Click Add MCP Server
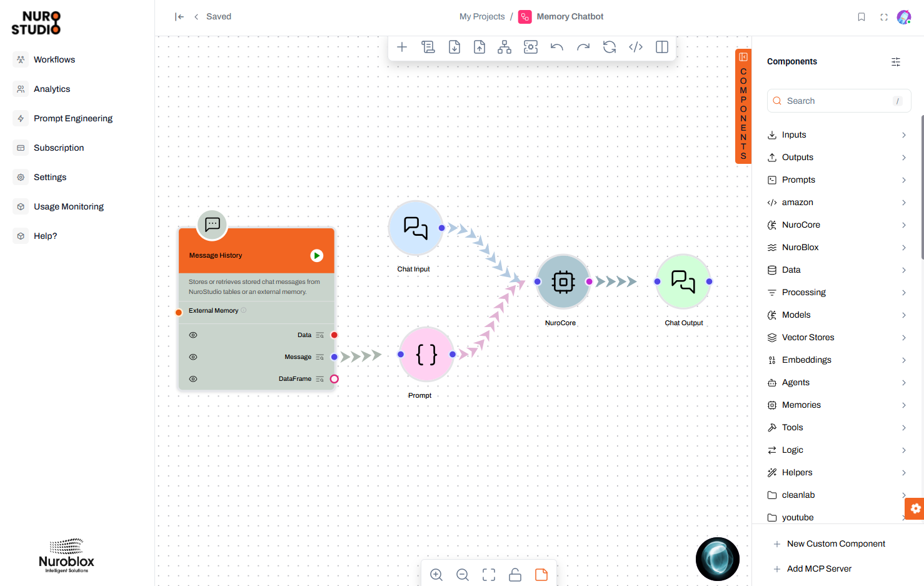The image size is (924, 586). tap(813, 569)
